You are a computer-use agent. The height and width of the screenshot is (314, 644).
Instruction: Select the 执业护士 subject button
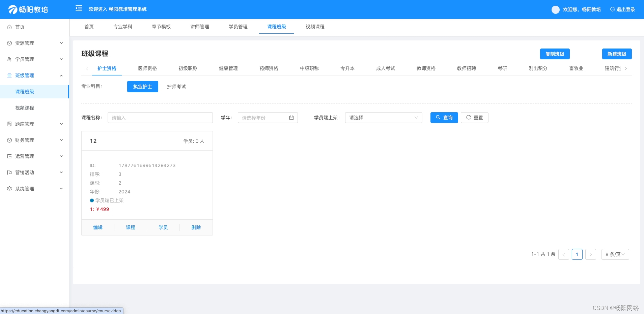click(x=143, y=87)
